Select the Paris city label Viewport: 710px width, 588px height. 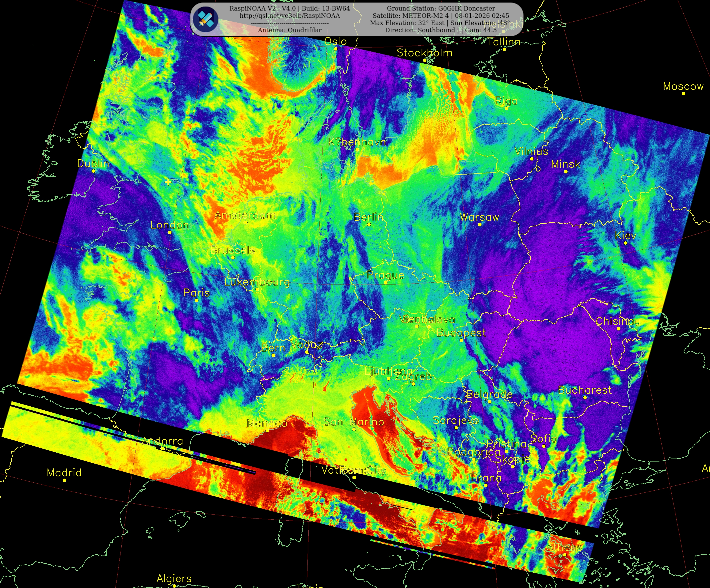(x=197, y=293)
